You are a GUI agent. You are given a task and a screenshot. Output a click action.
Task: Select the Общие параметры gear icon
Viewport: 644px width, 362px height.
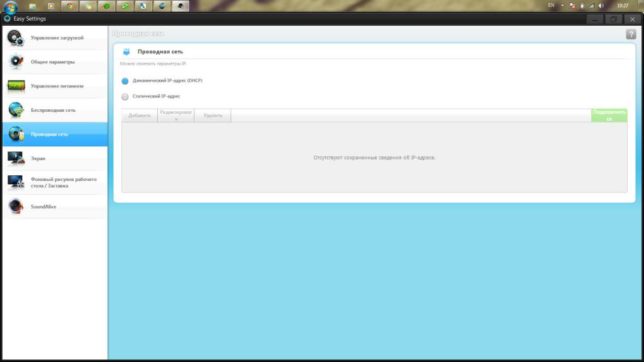16,62
